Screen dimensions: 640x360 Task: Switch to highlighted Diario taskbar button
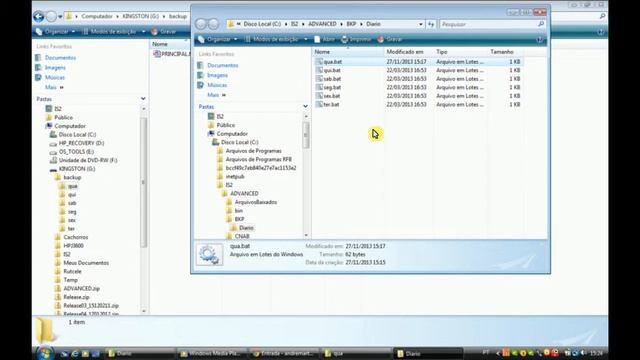coord(428,353)
